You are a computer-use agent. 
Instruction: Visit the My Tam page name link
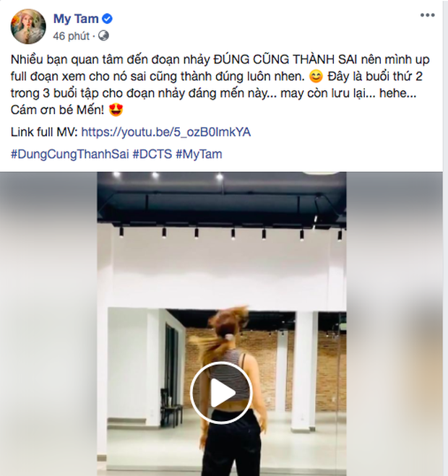coord(76,19)
